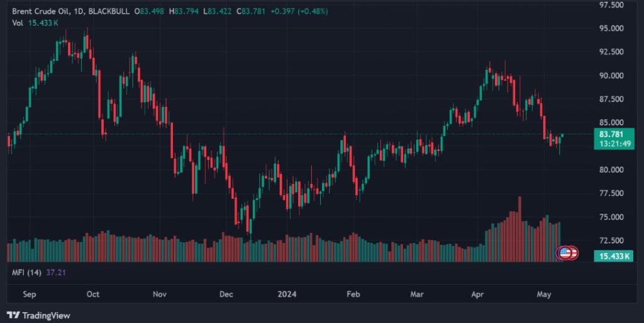
Task: Click the US flag economic event icon
Action: [x=564, y=253]
